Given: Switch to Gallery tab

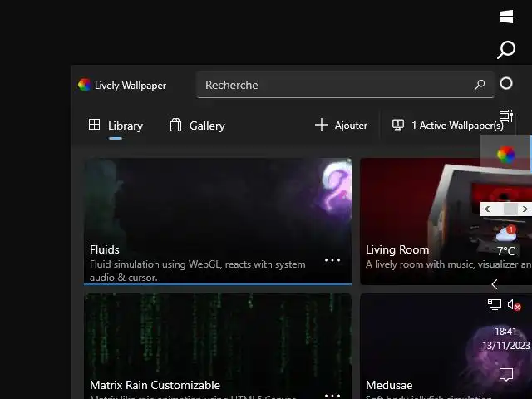Looking at the screenshot, I should click(x=197, y=126).
